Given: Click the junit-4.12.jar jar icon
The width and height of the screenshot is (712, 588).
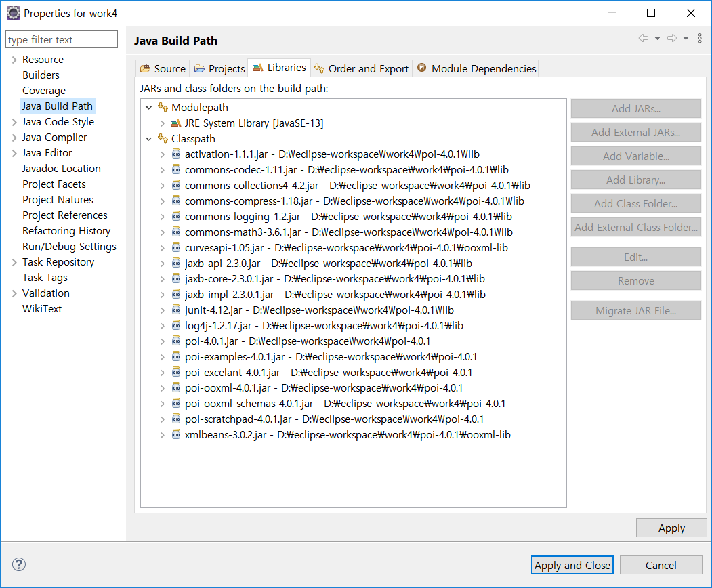Looking at the screenshot, I should click(176, 310).
